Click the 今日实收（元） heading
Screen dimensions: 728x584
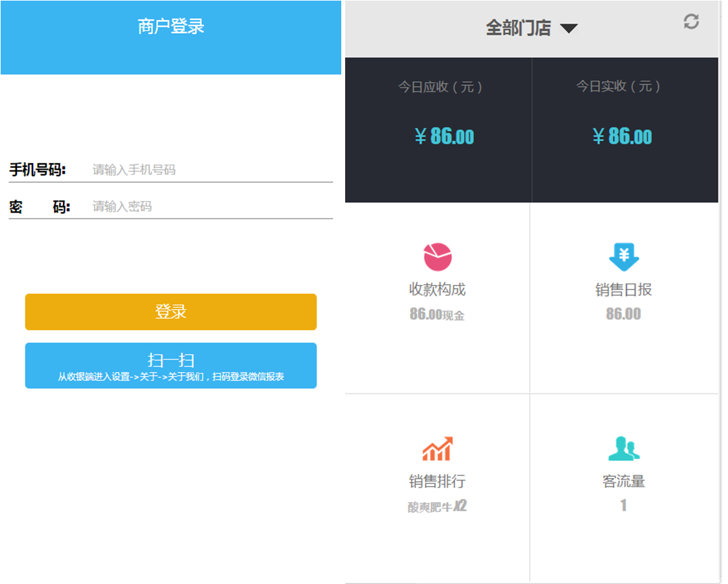tap(618, 86)
